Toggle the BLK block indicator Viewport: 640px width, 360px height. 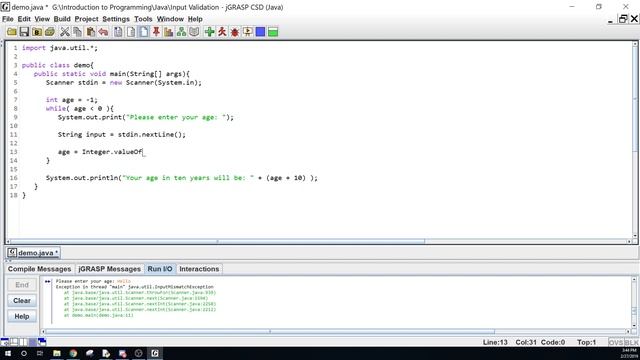tap(631, 342)
